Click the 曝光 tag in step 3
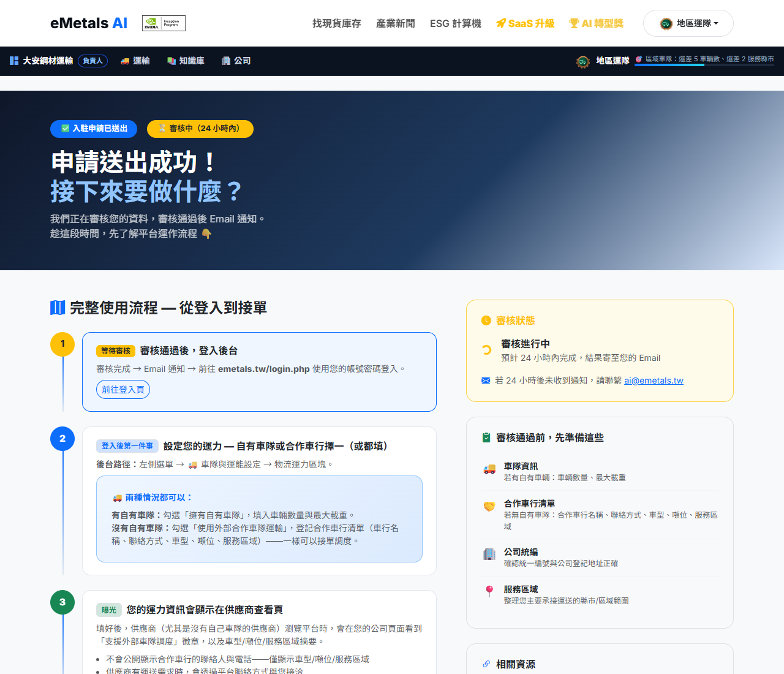This screenshot has width=784, height=674. tap(109, 610)
